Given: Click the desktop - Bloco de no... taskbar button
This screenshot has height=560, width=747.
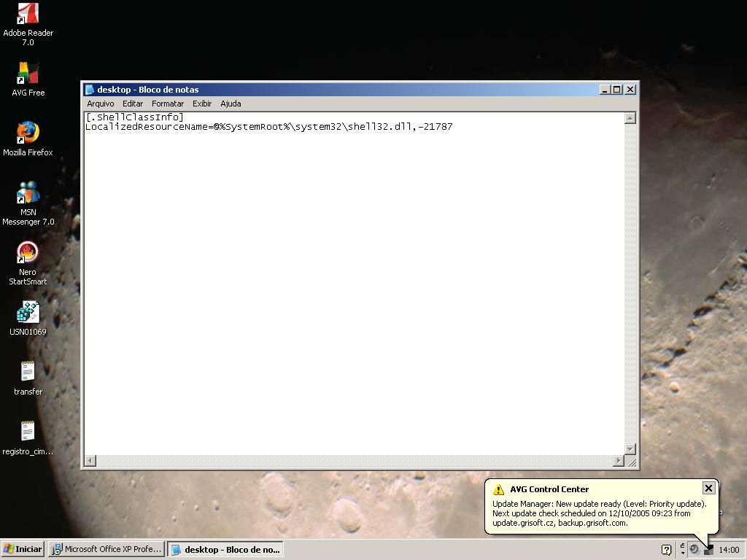Looking at the screenshot, I should tap(225, 549).
